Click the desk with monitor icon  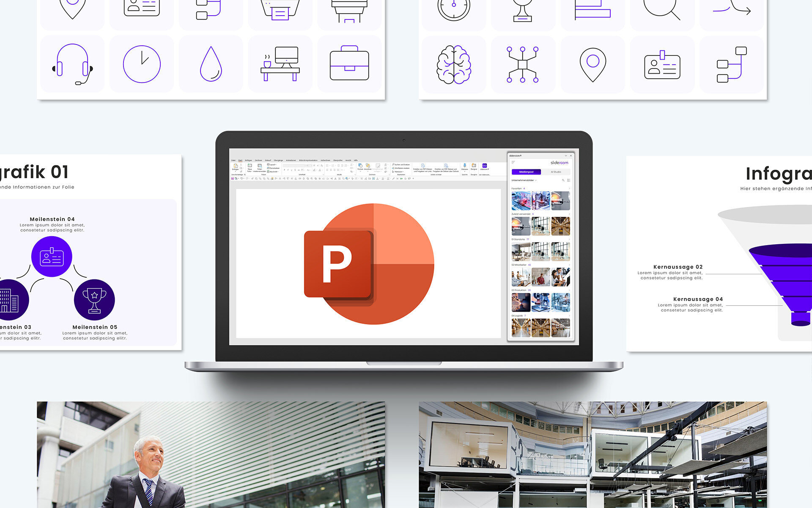(x=280, y=64)
